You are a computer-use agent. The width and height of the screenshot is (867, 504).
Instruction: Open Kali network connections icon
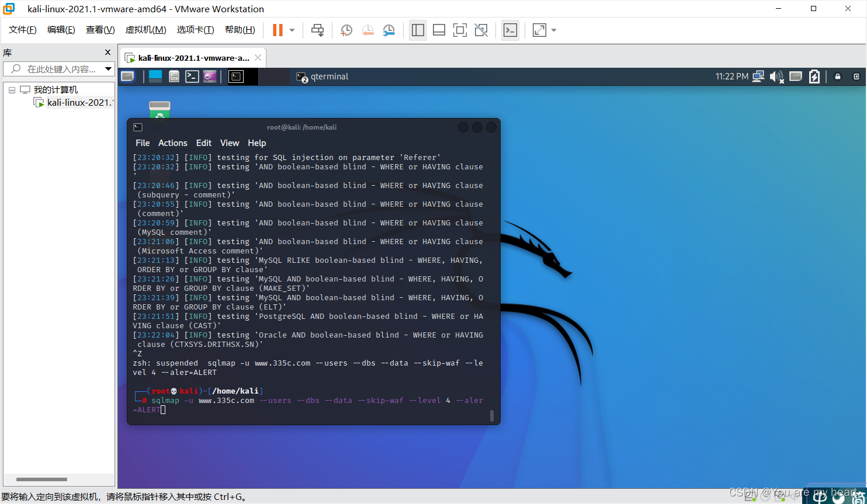click(x=758, y=77)
